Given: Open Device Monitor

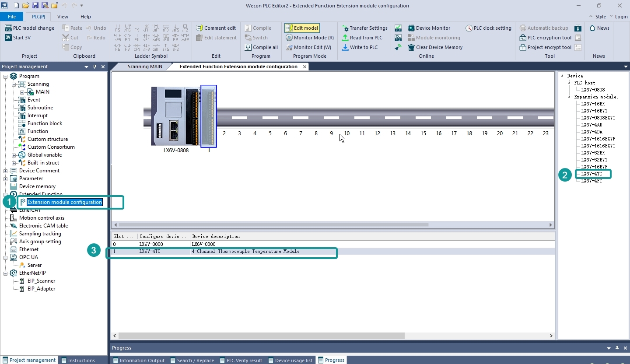Looking at the screenshot, I should [x=429, y=28].
